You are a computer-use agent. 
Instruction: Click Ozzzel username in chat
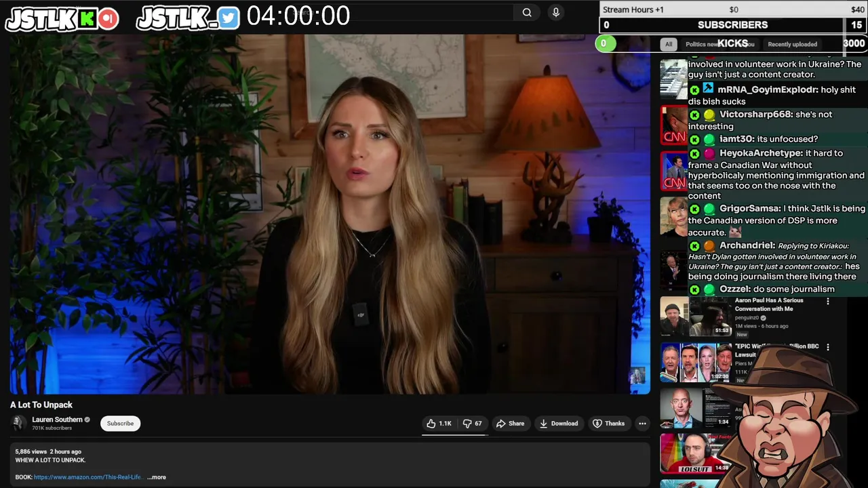tap(734, 289)
